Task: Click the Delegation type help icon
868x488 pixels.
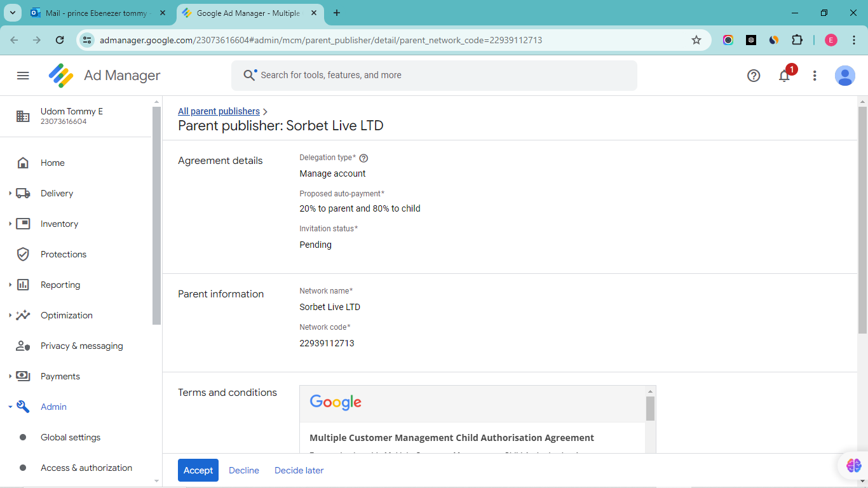Action: [364, 158]
